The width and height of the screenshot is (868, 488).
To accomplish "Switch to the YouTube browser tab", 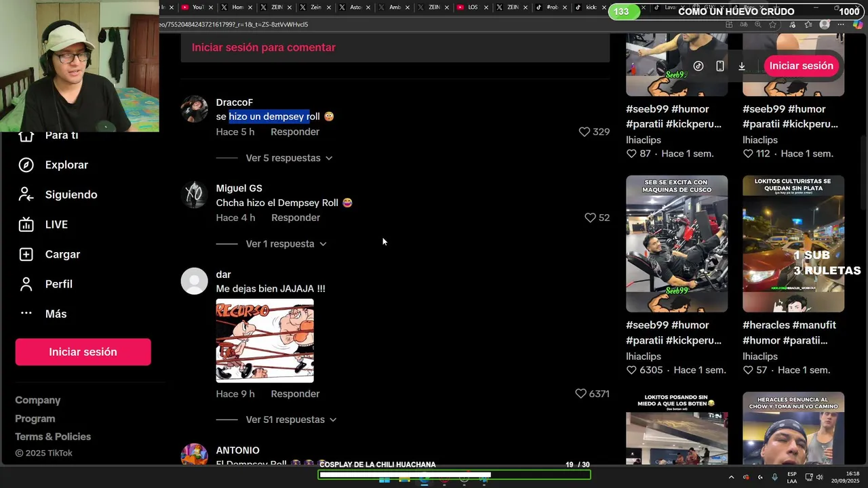I will (198, 7).
